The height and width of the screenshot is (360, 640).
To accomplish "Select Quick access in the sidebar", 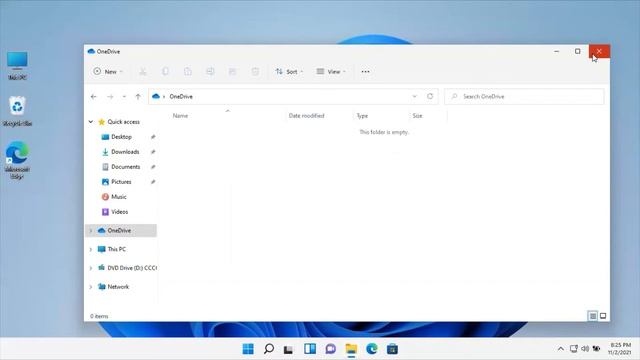I will coord(123,122).
